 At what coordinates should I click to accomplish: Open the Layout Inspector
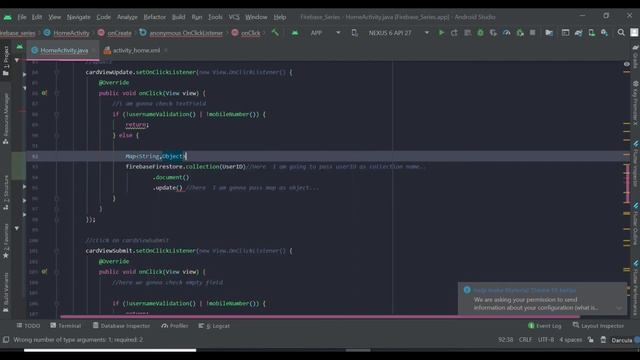point(598,326)
